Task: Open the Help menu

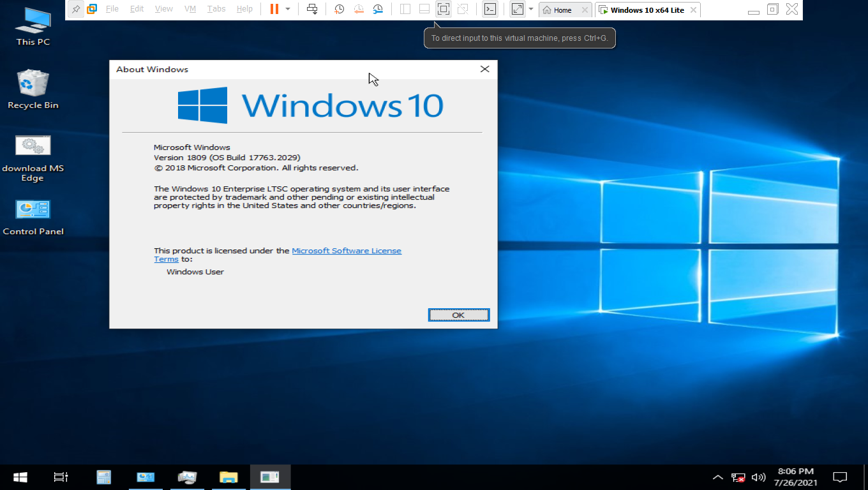Action: pos(244,9)
